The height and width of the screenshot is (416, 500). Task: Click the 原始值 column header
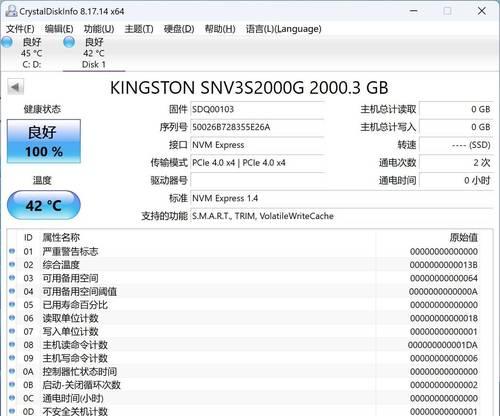463,237
